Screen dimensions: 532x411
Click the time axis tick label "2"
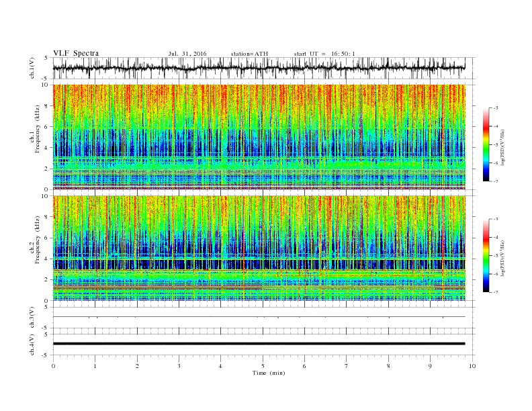137,366
